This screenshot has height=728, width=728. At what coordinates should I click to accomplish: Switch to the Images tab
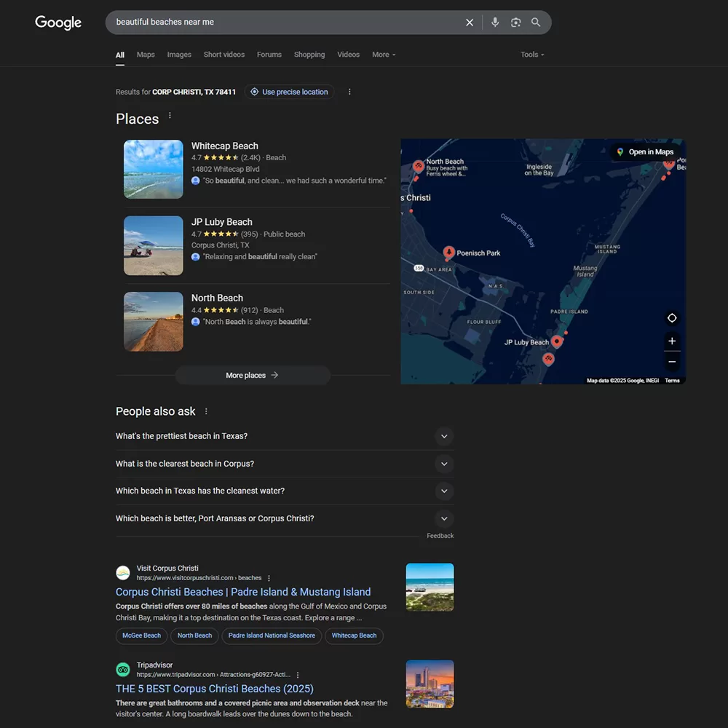click(179, 55)
